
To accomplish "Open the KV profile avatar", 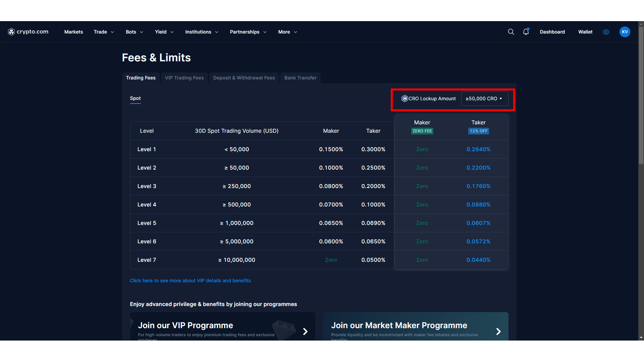I will (x=625, y=32).
